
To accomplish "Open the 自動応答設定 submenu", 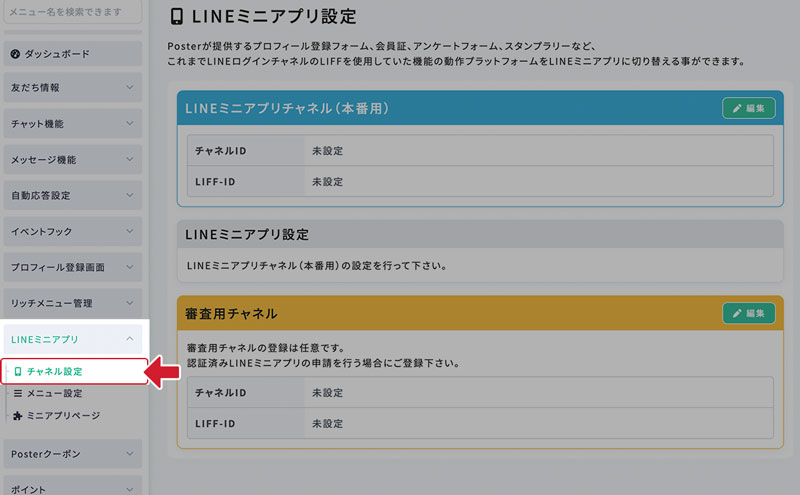I will click(x=72, y=196).
